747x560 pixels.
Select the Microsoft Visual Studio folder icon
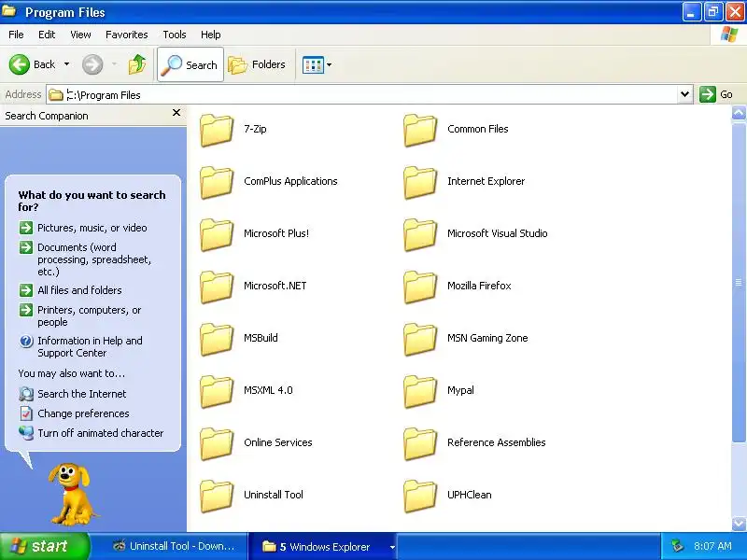pos(420,235)
